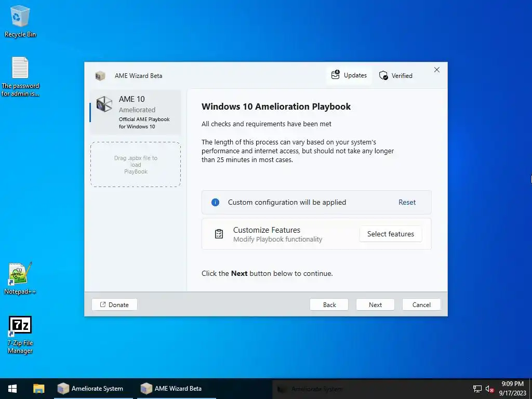Go Back to the previous wizard step
Screen dimensions: 532x399
coord(329,304)
